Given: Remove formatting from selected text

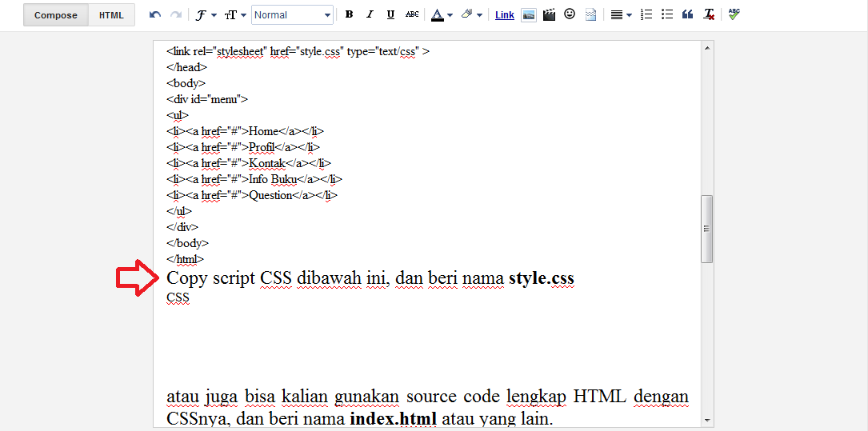Looking at the screenshot, I should point(709,15).
